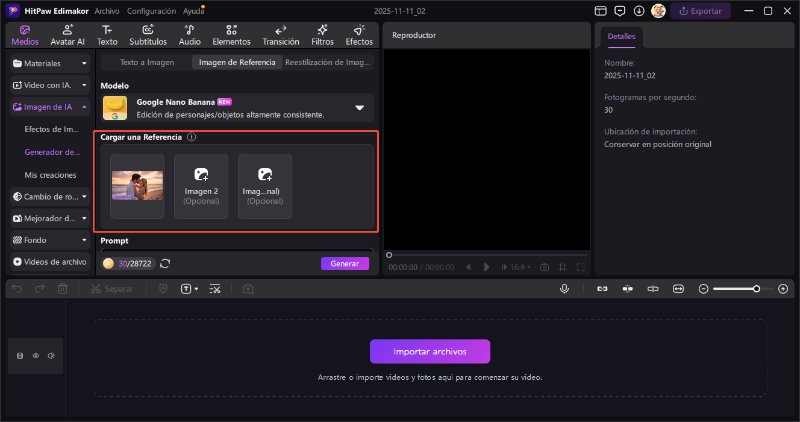The height and width of the screenshot is (422, 800).
Task: Click the crop icon in player
Action: click(562, 267)
